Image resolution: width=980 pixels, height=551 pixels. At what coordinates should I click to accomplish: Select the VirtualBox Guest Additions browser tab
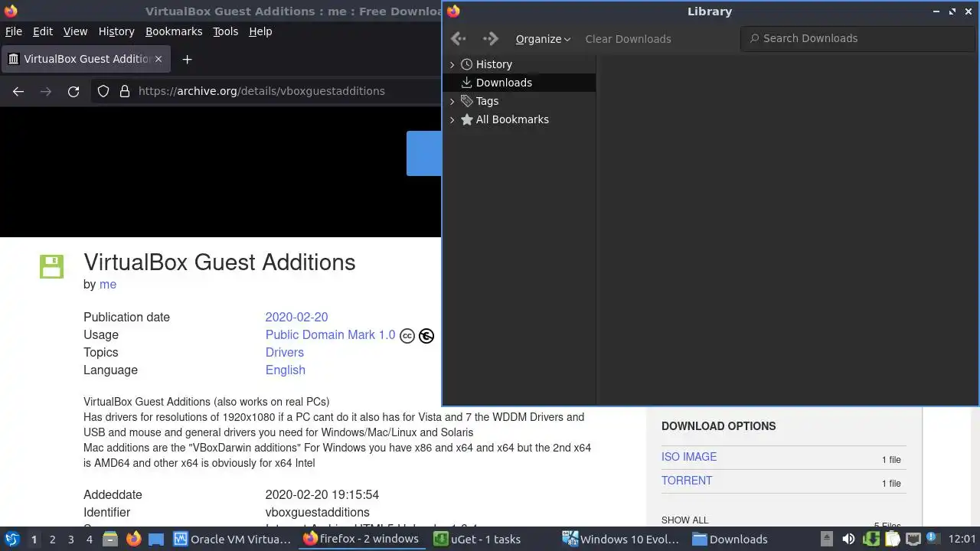click(85, 59)
